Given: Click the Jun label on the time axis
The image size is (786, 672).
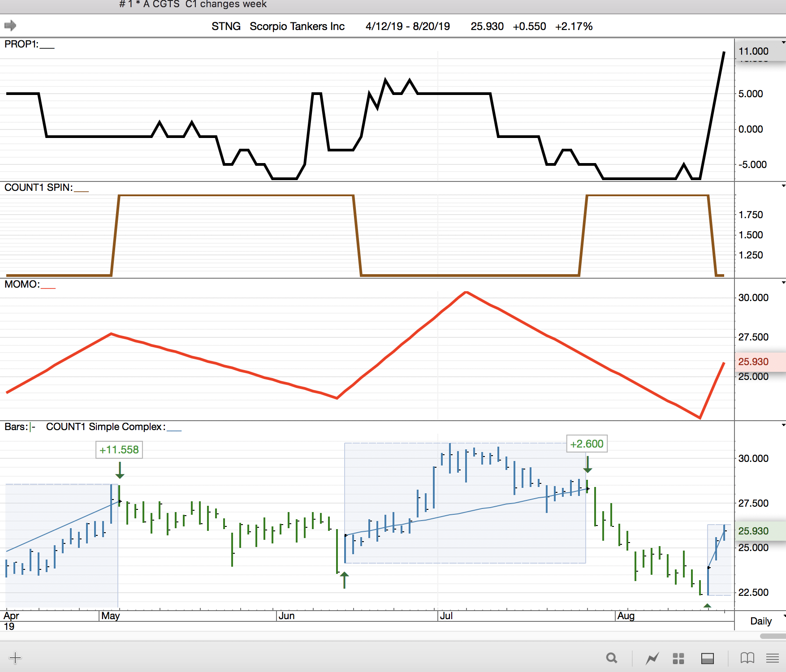Looking at the screenshot, I should [286, 616].
